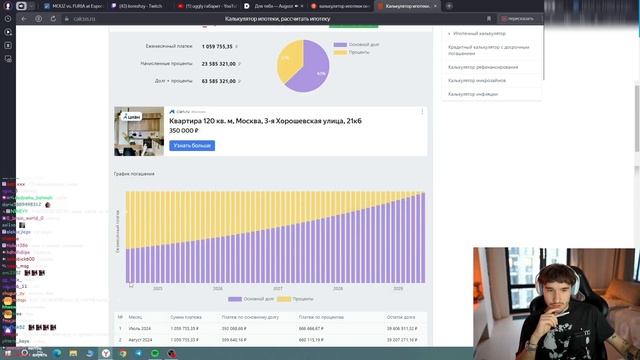Close the active Калькулятор ипотеки tab
Screen dimensions: 640x360
(435, 6)
